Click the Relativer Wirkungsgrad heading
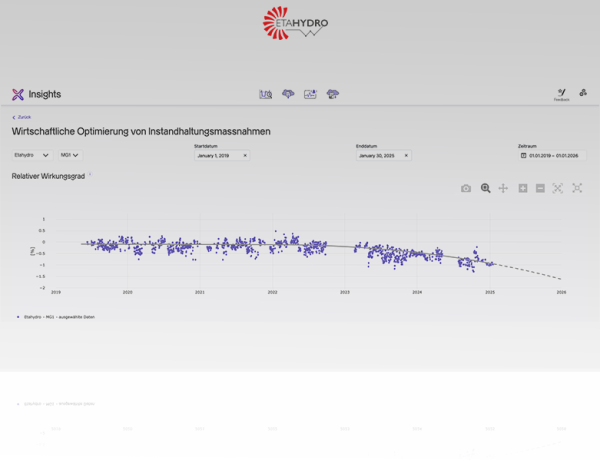600x460 pixels. (48, 176)
